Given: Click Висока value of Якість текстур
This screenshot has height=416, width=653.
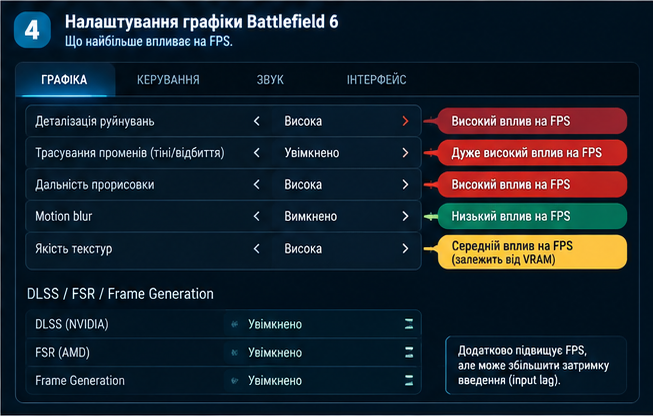Looking at the screenshot, I should [303, 249].
